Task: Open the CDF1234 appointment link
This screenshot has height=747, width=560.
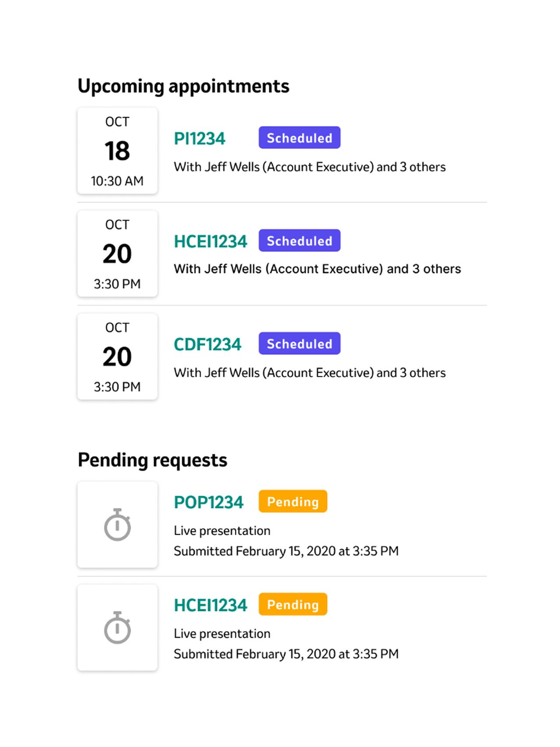Action: click(207, 344)
